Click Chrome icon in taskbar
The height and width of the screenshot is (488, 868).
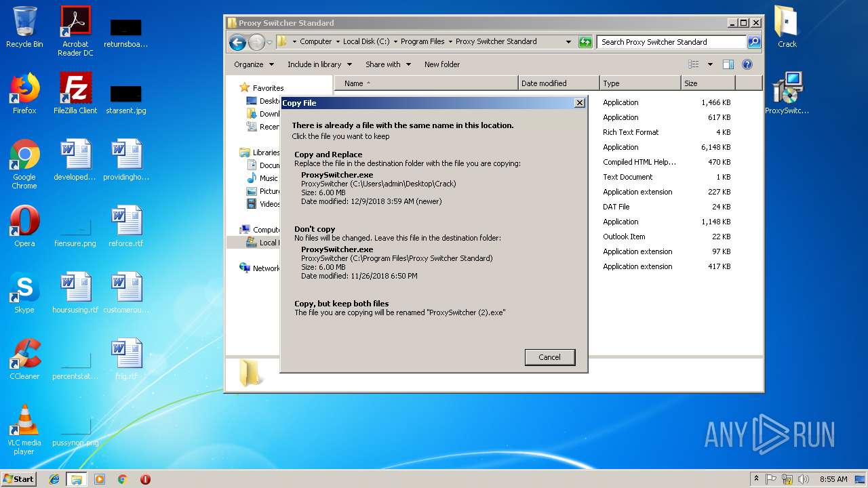[123, 479]
